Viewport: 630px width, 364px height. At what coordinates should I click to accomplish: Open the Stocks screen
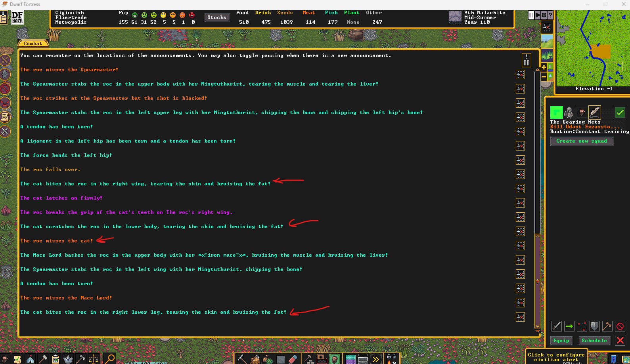(216, 17)
